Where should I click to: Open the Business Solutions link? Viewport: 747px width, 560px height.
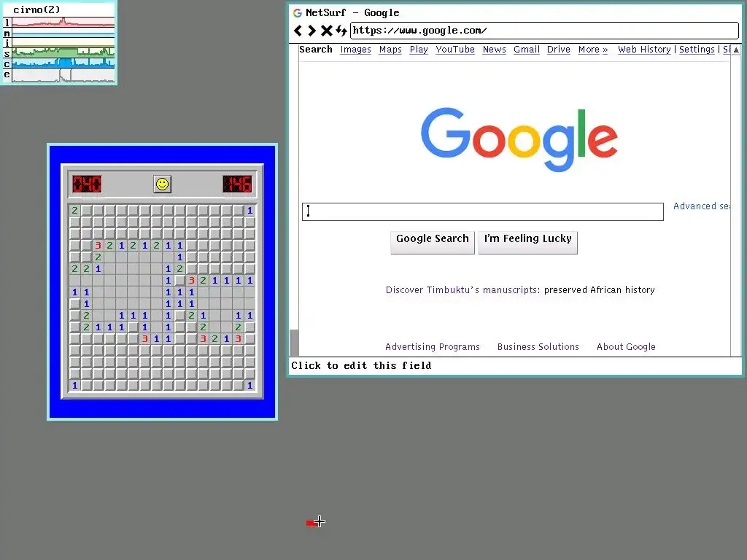click(x=538, y=346)
